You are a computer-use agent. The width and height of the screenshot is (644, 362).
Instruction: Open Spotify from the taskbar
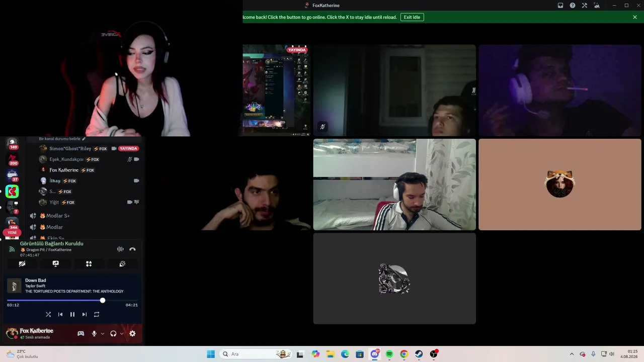click(389, 354)
